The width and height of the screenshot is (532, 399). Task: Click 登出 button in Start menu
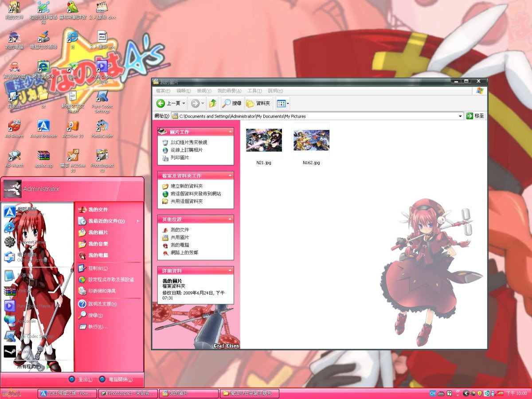coord(81,379)
